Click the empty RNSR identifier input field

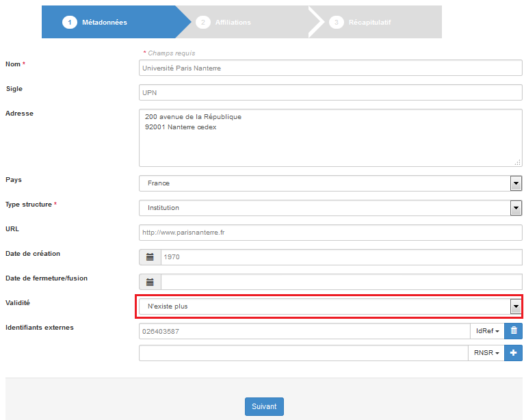pos(304,353)
